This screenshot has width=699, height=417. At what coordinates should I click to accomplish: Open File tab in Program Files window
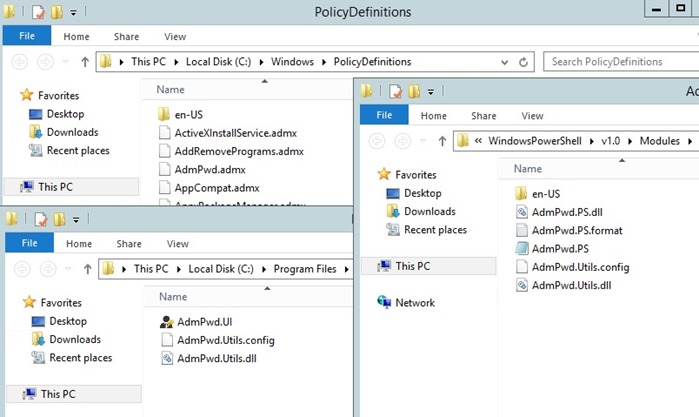point(29,243)
